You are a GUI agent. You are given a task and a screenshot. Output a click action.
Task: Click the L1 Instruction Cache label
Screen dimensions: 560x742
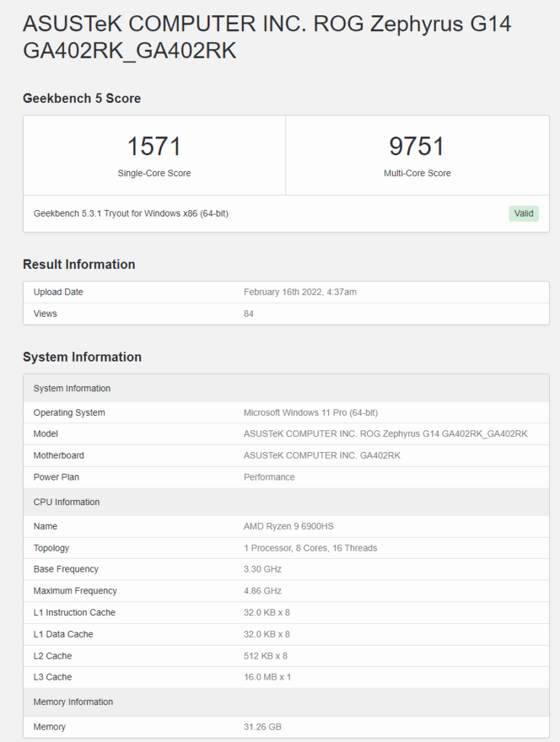(75, 613)
